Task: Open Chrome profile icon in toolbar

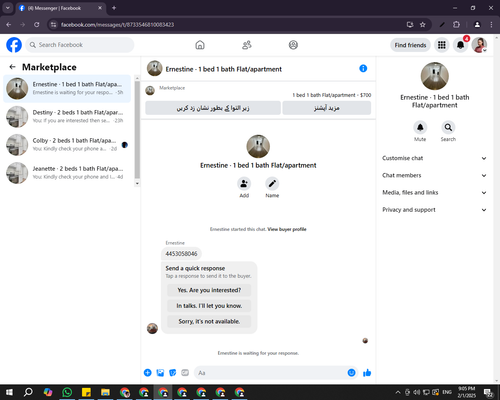Action: click(477, 25)
